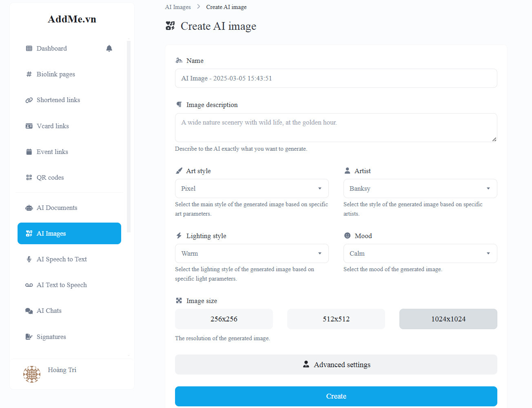The width and height of the screenshot is (532, 408).
Task: Click the Dashboard grid icon
Action: (x=29, y=49)
